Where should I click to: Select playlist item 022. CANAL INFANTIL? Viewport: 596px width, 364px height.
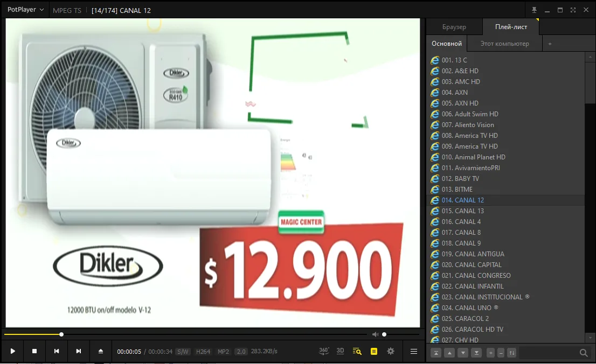(x=505, y=286)
